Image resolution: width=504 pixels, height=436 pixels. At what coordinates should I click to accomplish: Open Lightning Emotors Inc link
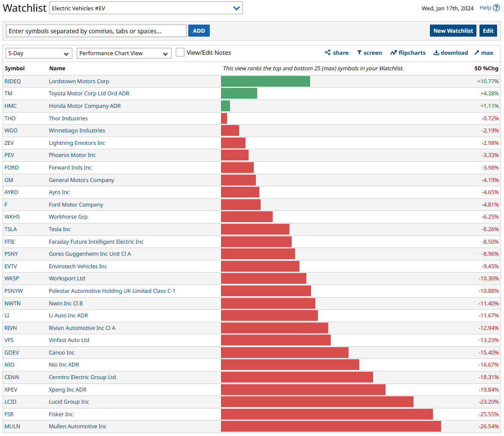77,143
